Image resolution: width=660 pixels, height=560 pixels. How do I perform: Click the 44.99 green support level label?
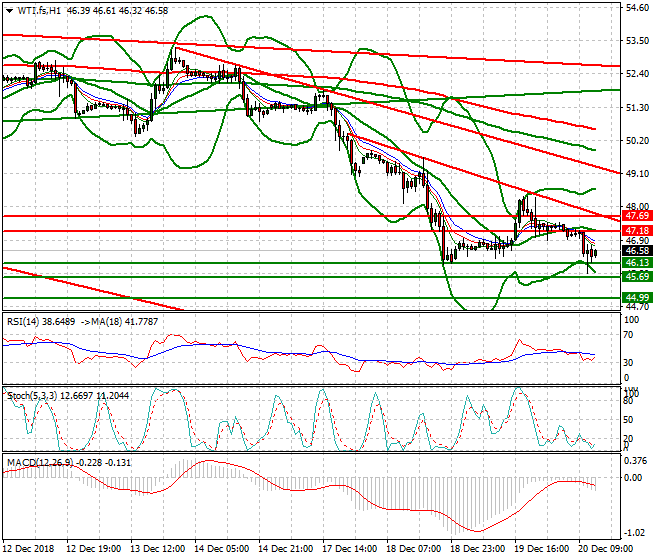pos(638,298)
